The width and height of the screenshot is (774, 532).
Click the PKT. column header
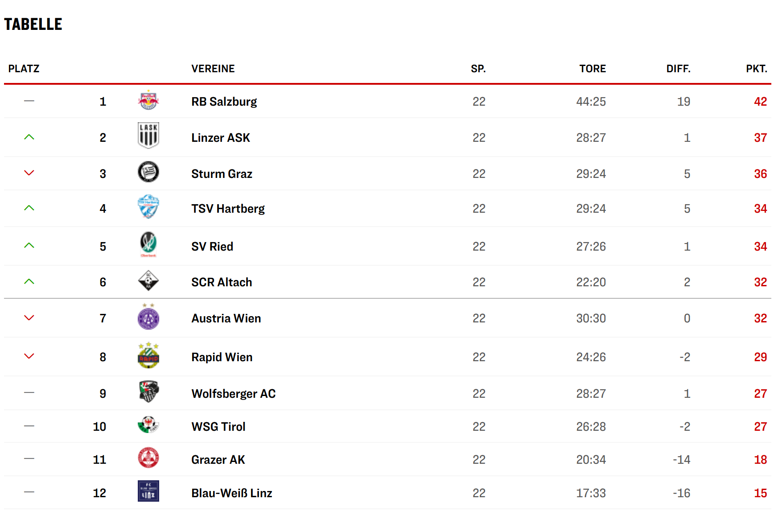(756, 69)
